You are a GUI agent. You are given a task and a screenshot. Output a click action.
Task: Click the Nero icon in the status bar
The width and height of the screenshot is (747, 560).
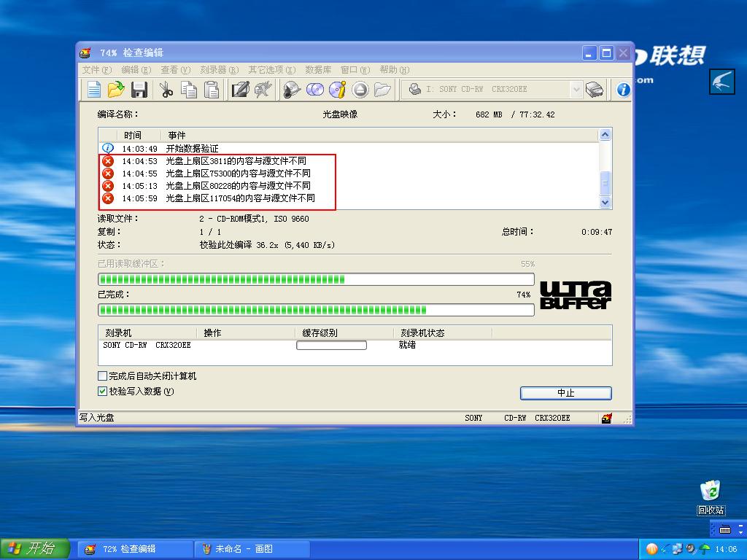[x=606, y=418]
